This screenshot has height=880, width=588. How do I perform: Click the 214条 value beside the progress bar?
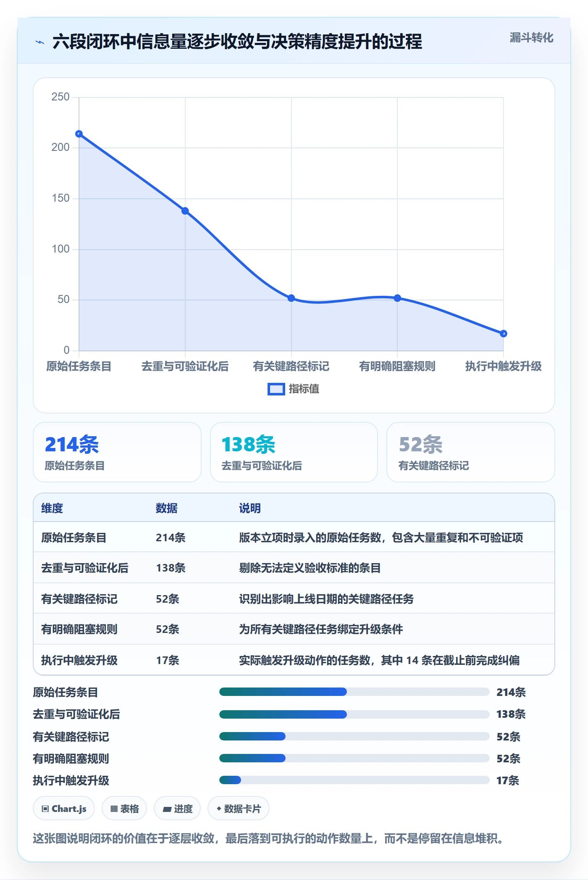(511, 692)
